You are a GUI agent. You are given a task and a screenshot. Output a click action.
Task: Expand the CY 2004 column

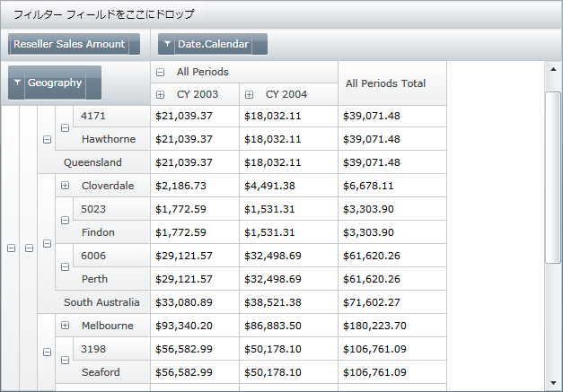click(250, 94)
